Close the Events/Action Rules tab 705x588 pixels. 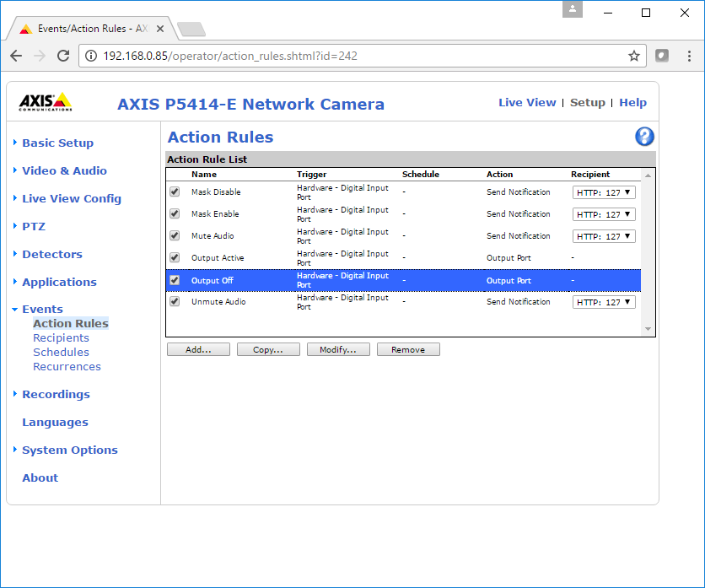[x=160, y=29]
